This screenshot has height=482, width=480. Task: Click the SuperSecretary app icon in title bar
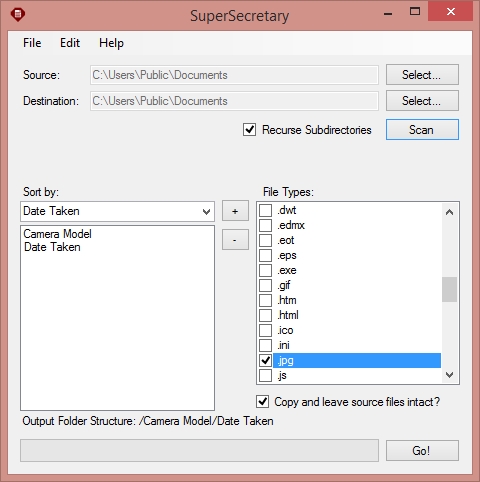(18, 15)
